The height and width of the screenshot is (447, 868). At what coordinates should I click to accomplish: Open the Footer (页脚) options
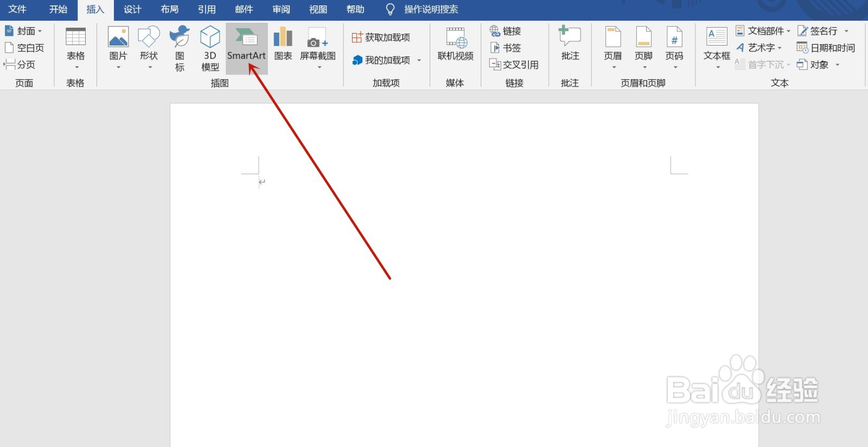(644, 49)
